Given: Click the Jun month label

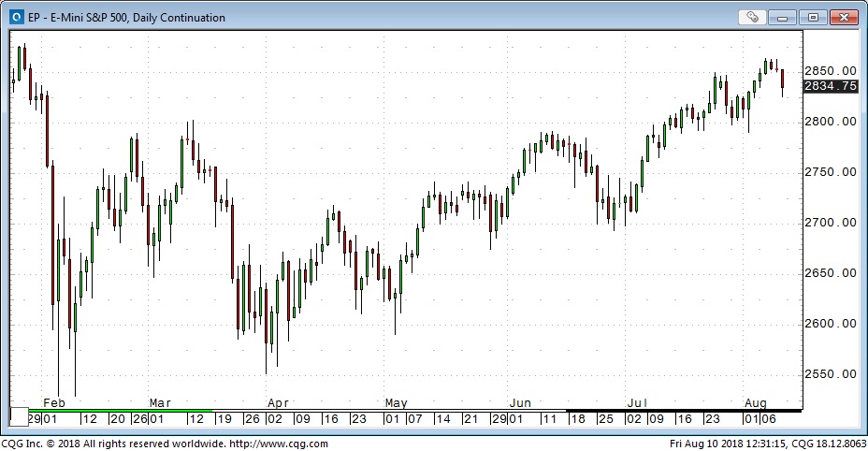Looking at the screenshot, I should tap(520, 402).
